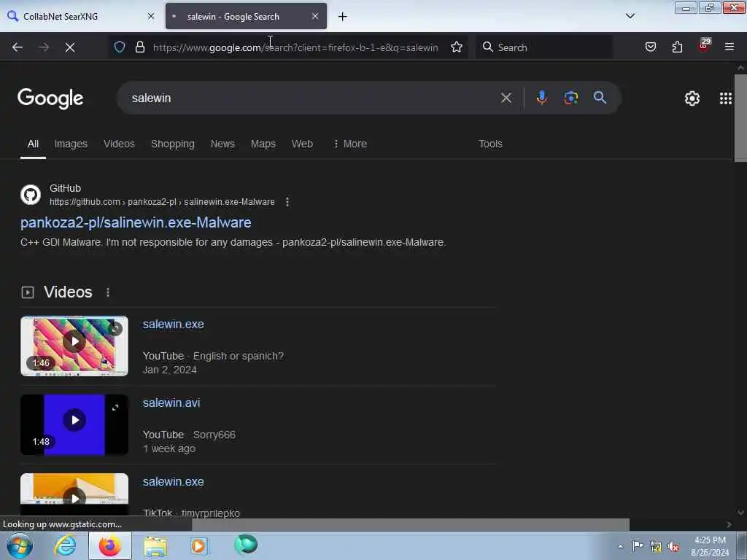The height and width of the screenshot is (560, 747).
Task: Search by image with Google Lens
Action: click(570, 98)
